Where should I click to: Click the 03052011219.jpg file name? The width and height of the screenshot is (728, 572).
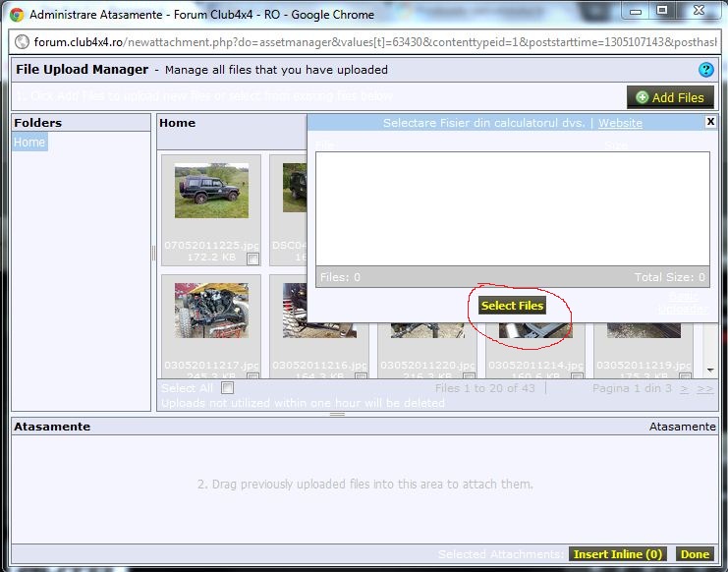pos(644,365)
